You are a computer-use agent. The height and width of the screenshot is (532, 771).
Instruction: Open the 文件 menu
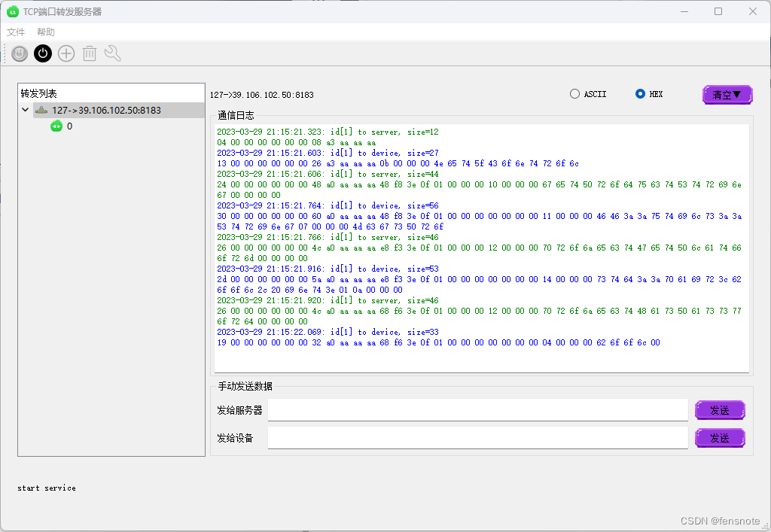16,32
